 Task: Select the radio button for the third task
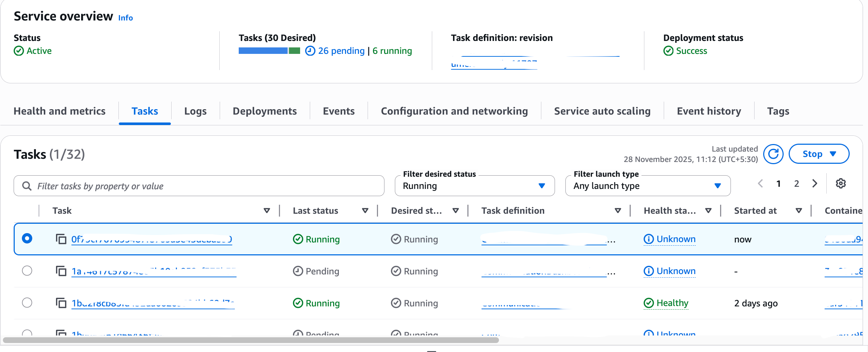(28, 302)
